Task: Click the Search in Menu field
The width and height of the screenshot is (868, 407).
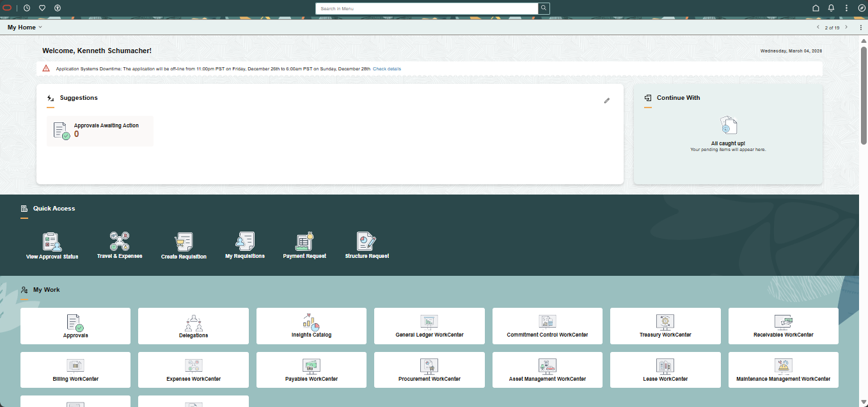Action: (427, 8)
